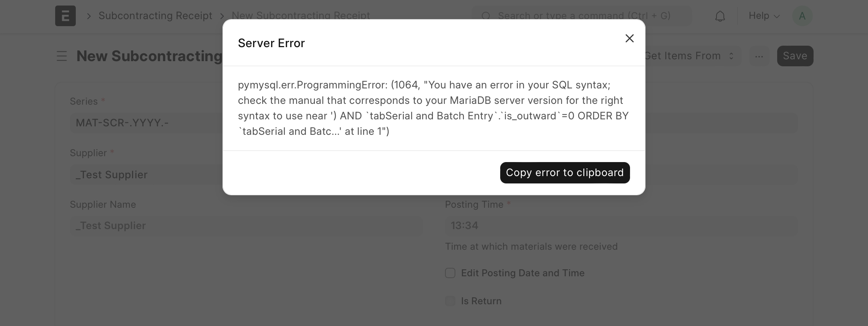Open the more options ellipsis menu

[x=759, y=56]
